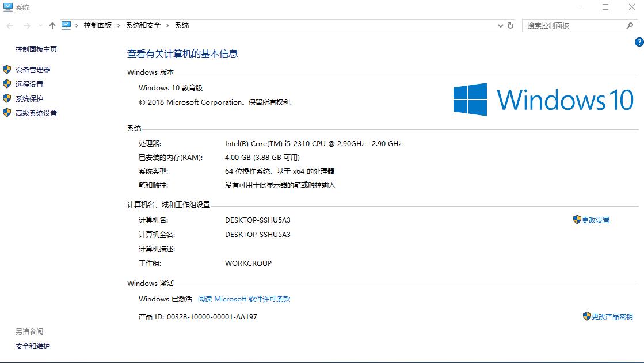Expand the chevron after 控制面板

pos(119,25)
